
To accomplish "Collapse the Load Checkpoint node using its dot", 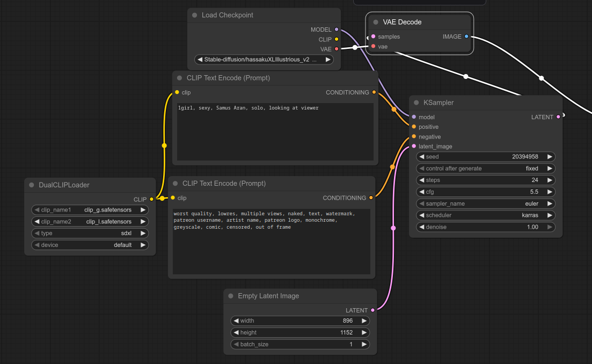I will pyautogui.click(x=194, y=15).
